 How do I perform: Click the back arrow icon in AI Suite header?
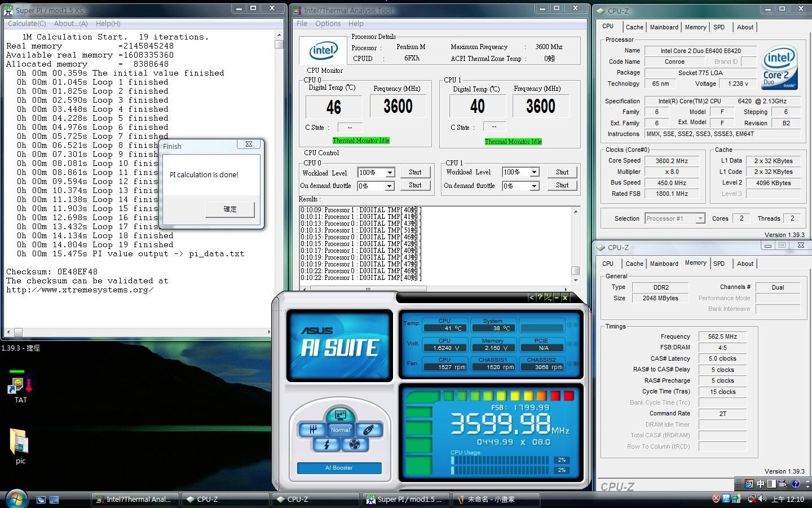[531, 297]
